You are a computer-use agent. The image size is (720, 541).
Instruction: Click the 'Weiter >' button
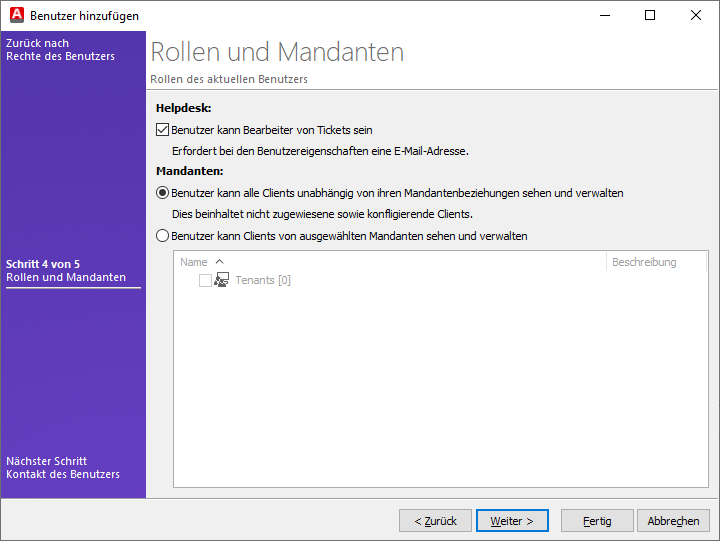pos(512,521)
